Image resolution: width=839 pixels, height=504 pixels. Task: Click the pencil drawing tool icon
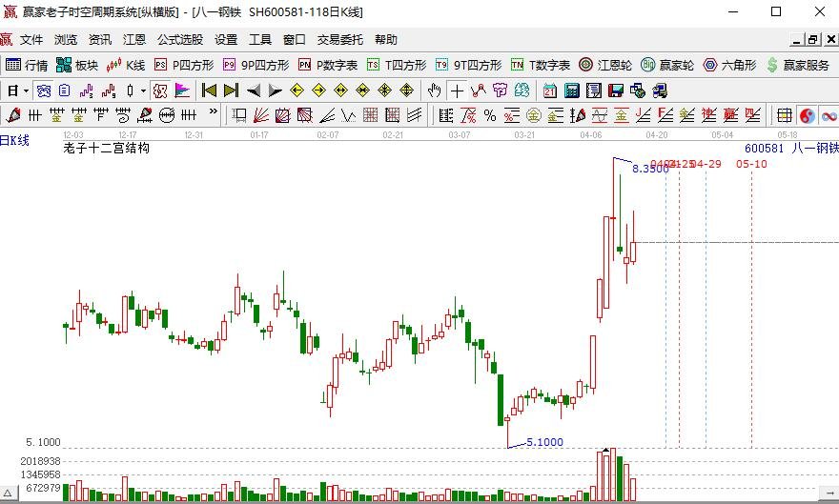pyautogui.click(x=12, y=115)
